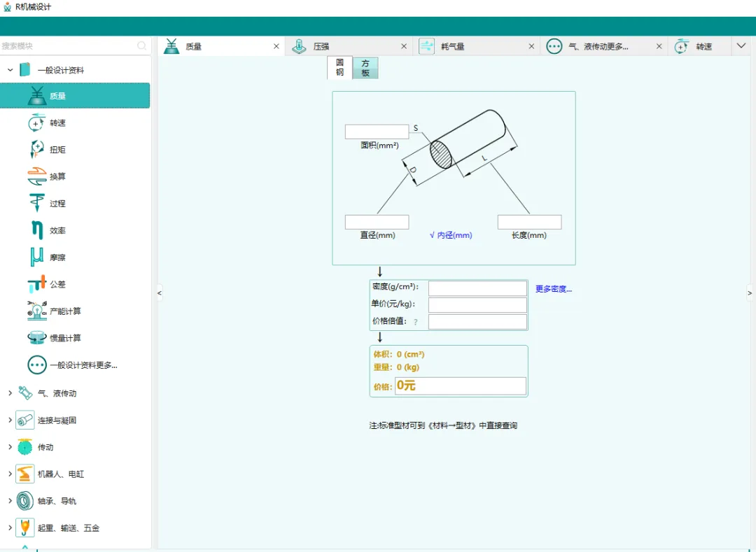Open the 惯量计算 inertia icon
The image size is (756, 552).
coord(36,338)
